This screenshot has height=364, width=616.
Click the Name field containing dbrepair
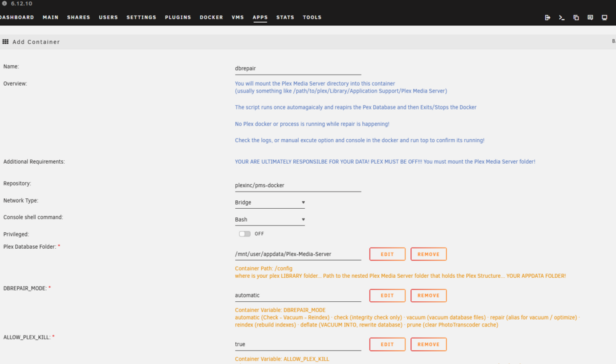298,68
